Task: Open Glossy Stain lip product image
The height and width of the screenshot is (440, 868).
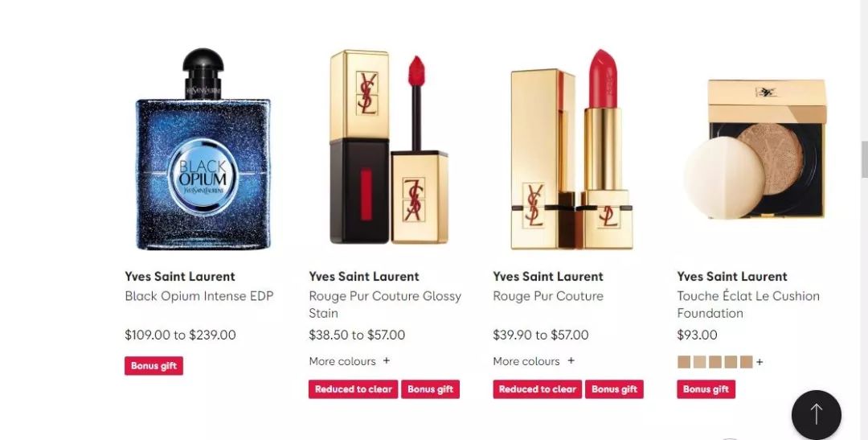Action: [x=389, y=147]
